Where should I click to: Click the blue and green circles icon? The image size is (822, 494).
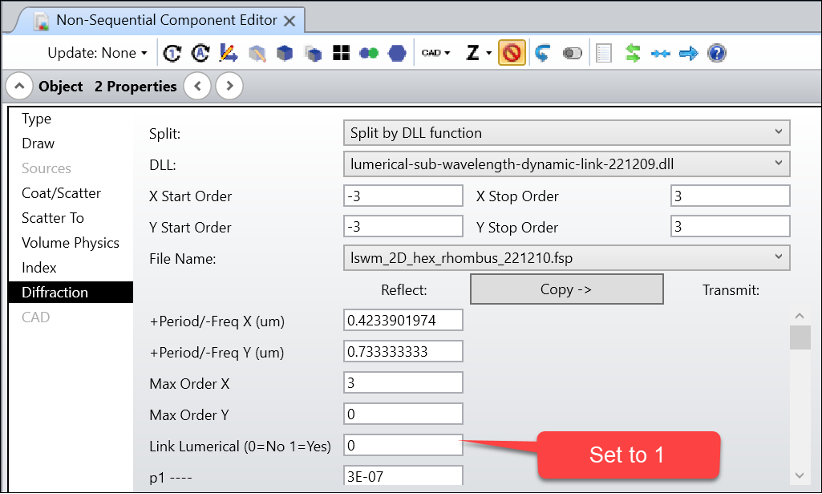369,53
